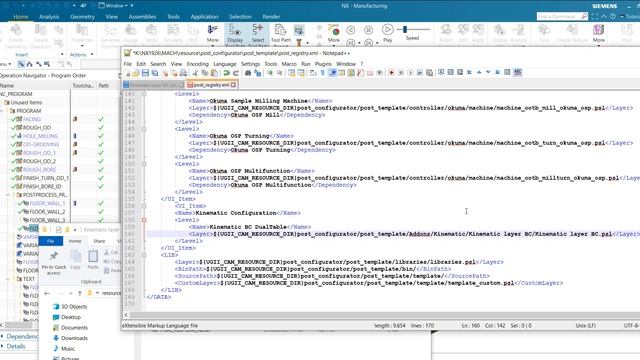Click NX Display Tool Path icon
This screenshot has width=640, height=360.
235,33
